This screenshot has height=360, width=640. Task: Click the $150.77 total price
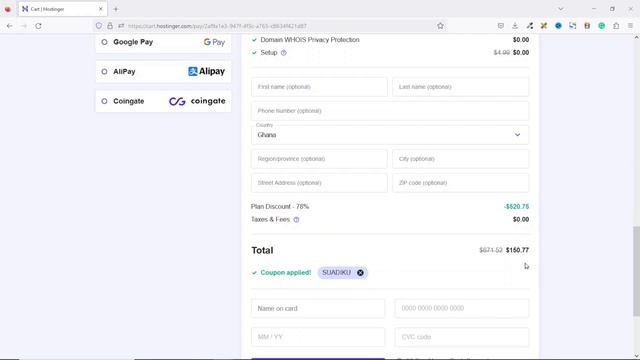click(517, 250)
